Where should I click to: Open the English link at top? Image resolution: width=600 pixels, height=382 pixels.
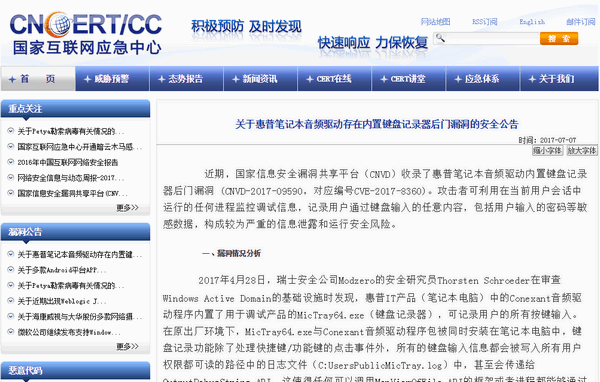pos(532,22)
